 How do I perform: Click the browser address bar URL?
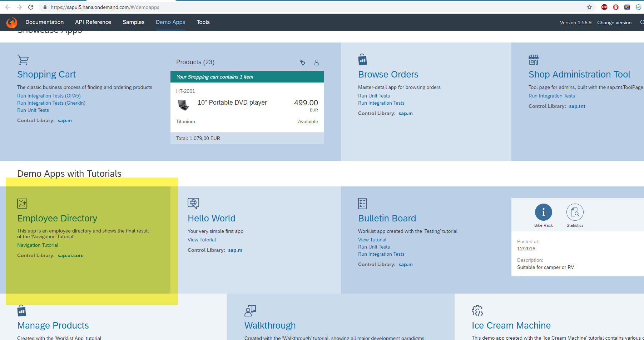point(105,7)
